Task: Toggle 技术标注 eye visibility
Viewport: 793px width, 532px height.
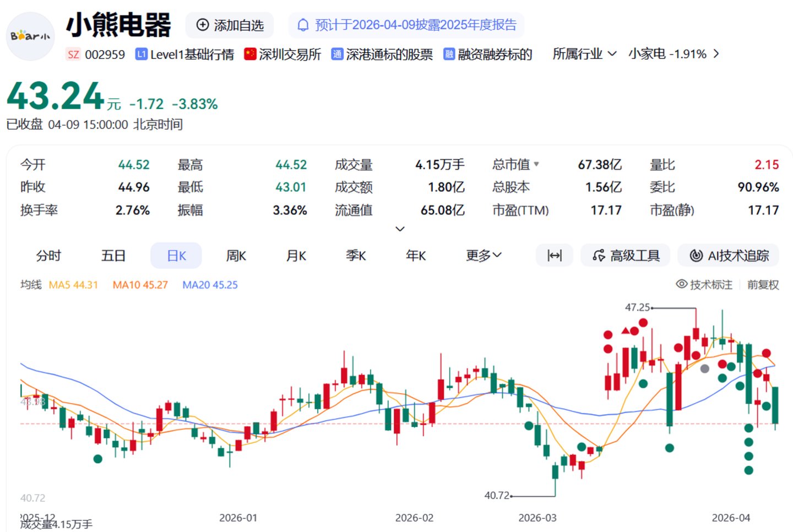Action: [682, 284]
